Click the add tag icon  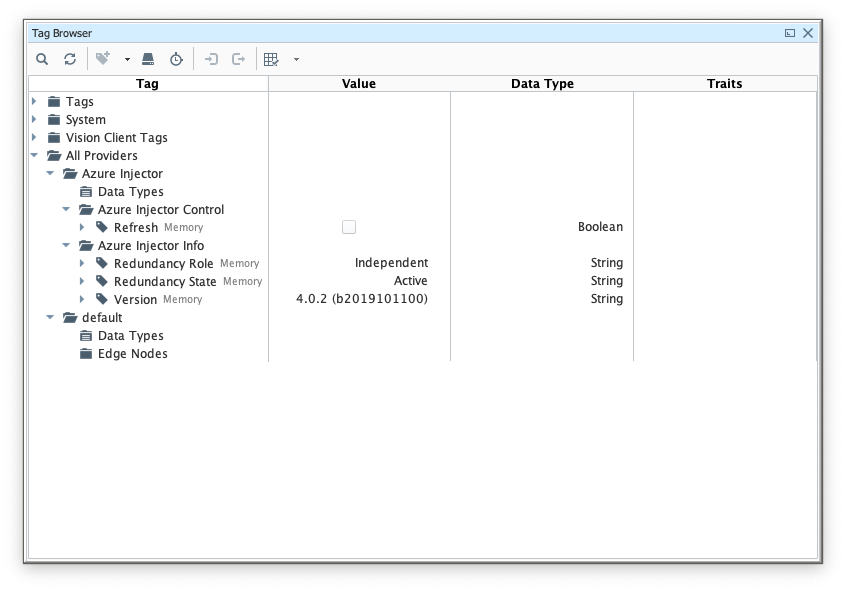(x=103, y=59)
